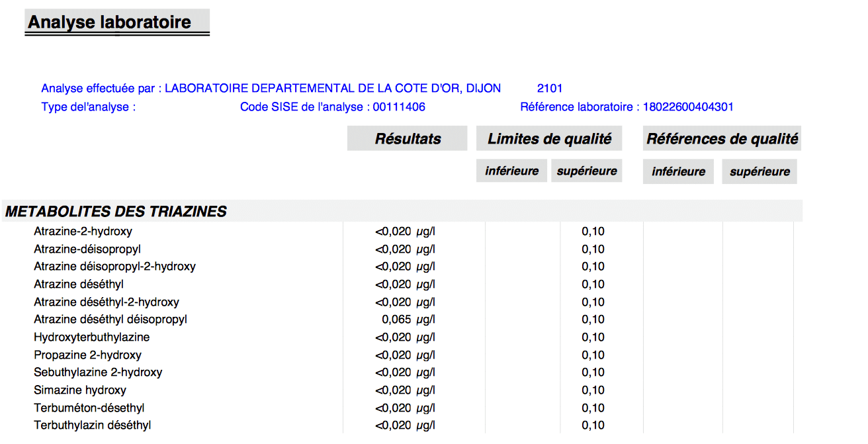Click supérieure under Limites de qualité
Viewport: 868px width, 444px height.
point(587,171)
